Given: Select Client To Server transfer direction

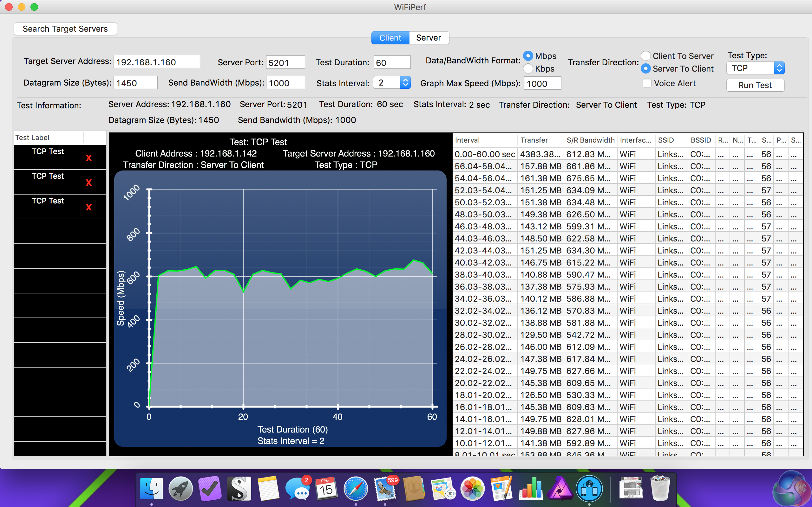Looking at the screenshot, I should (x=645, y=56).
